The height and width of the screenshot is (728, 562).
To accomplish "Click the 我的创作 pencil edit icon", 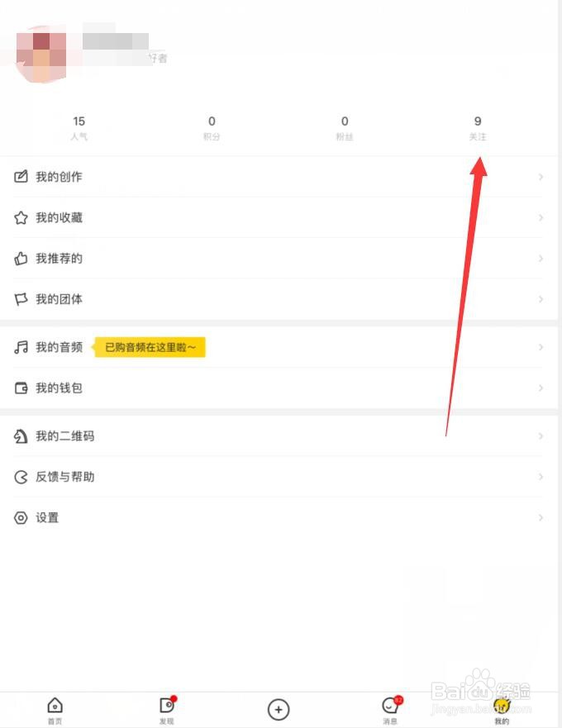I will (21, 177).
